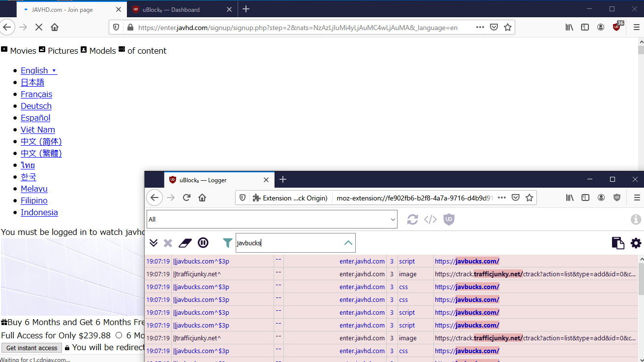Switch language to 日本語

tap(32, 82)
